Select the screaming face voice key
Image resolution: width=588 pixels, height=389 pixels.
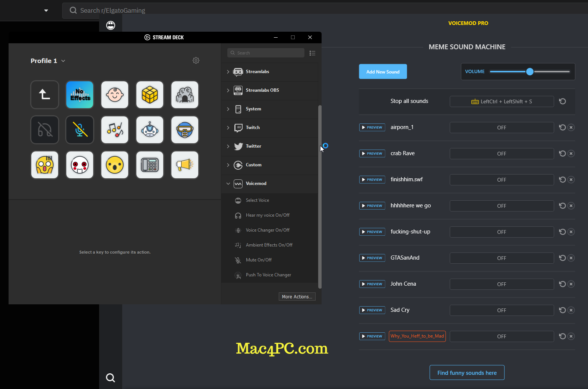(x=45, y=165)
